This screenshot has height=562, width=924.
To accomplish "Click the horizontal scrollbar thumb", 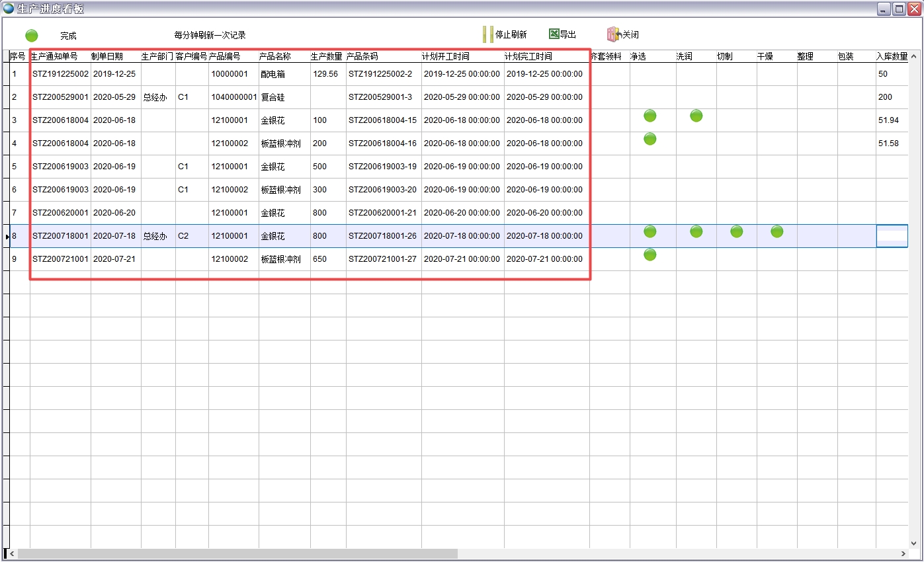I will click(x=237, y=553).
